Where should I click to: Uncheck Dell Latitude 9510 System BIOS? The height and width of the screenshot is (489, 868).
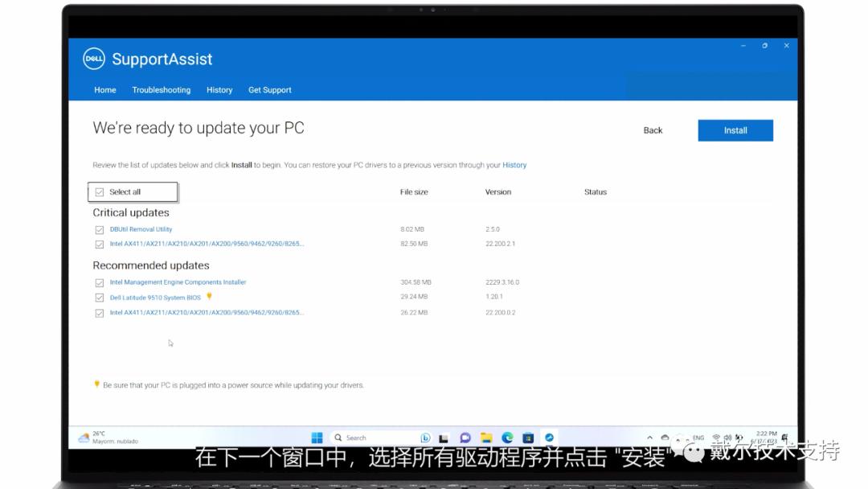[x=99, y=298]
